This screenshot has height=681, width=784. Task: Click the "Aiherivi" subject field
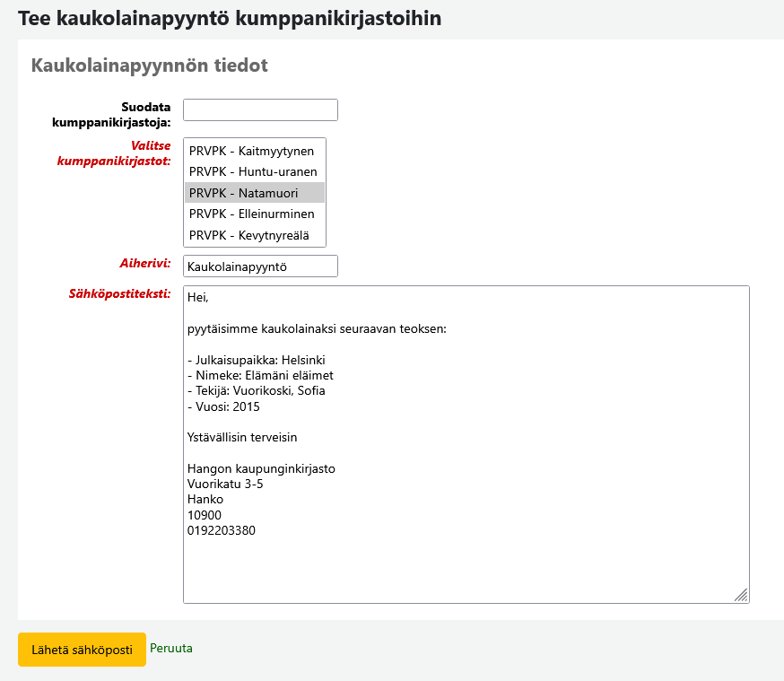(x=259, y=266)
